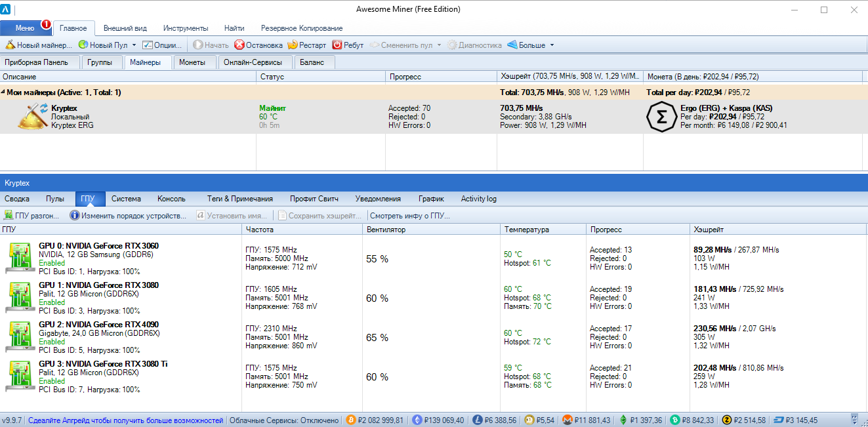This screenshot has width=868, height=427.
Task: Switch to the Баланс tab
Action: coord(316,62)
